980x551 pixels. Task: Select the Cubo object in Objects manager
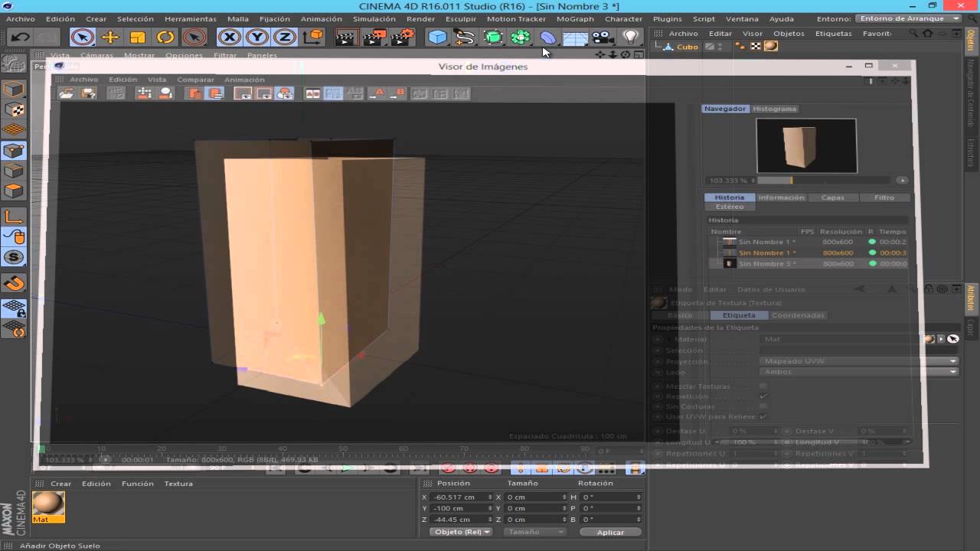pyautogui.click(x=687, y=47)
